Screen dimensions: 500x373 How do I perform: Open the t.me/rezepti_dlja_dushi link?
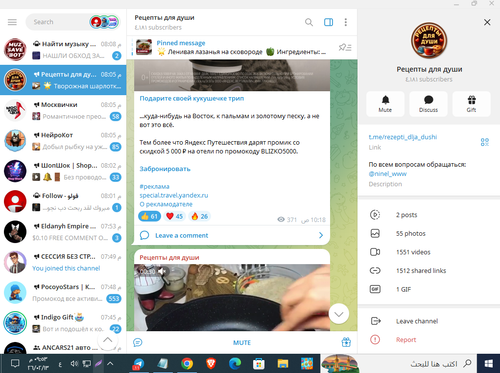[403, 137]
